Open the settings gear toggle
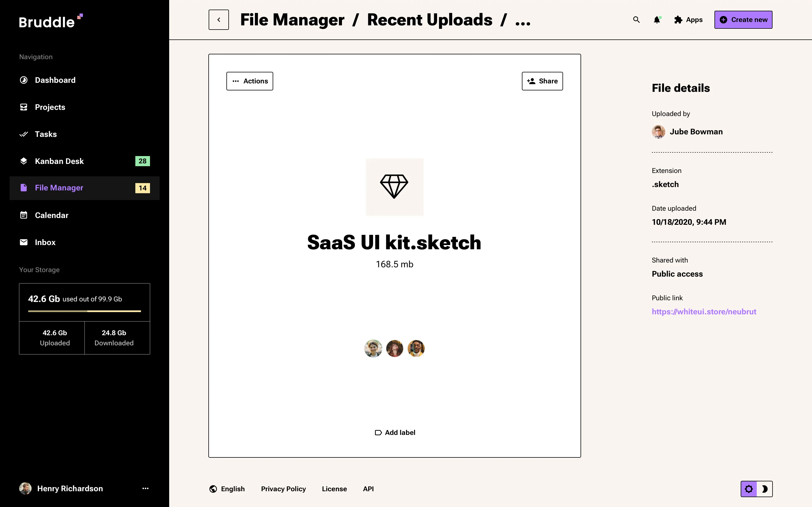Viewport: 812px width, 507px height. [x=749, y=489]
